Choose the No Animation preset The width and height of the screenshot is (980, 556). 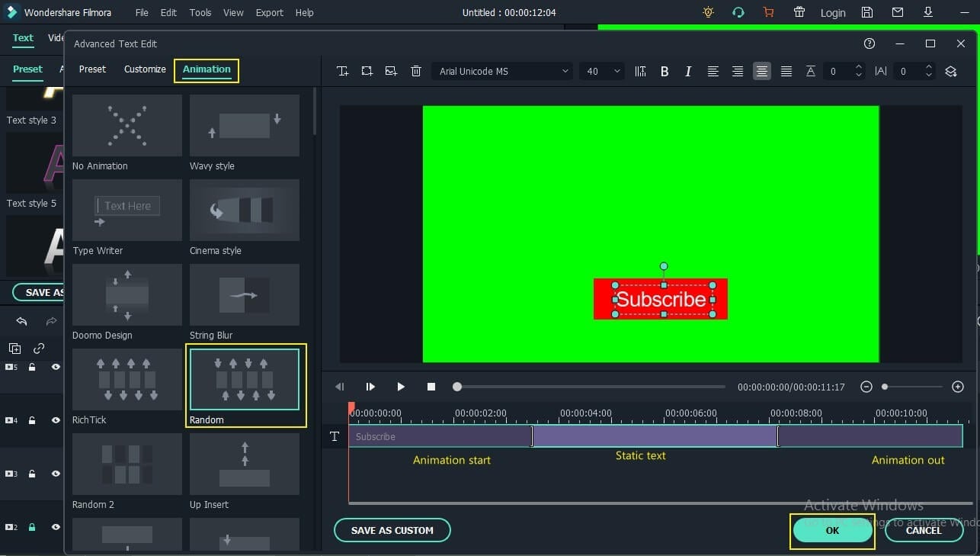pos(127,125)
